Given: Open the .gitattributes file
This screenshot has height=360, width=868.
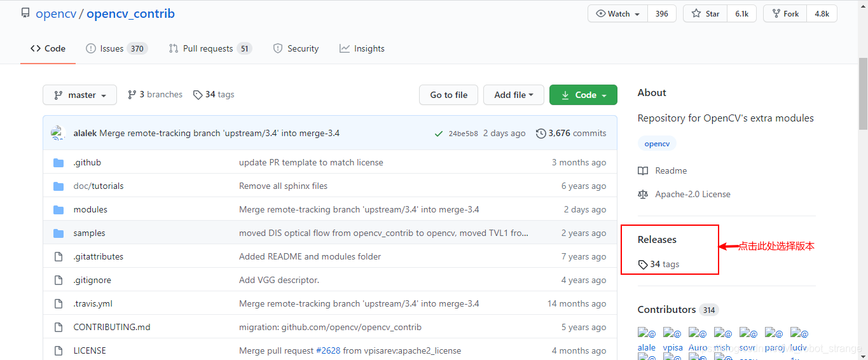Looking at the screenshot, I should pos(98,256).
